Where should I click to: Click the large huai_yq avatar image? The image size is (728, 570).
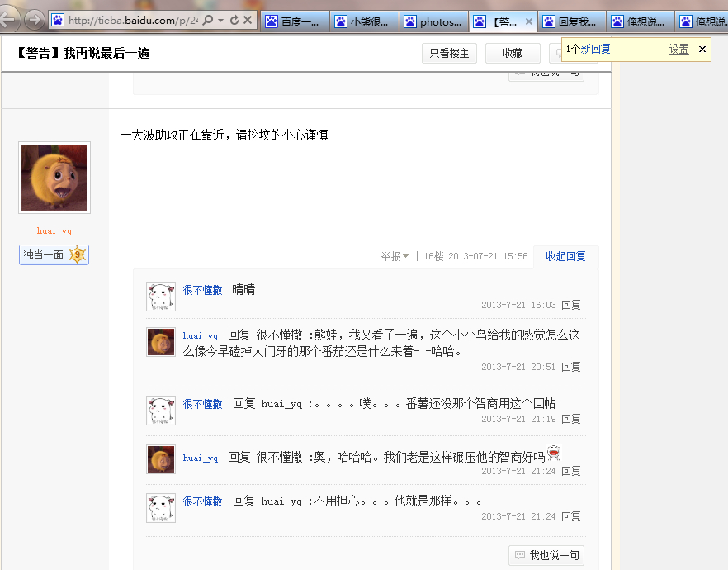[54, 178]
